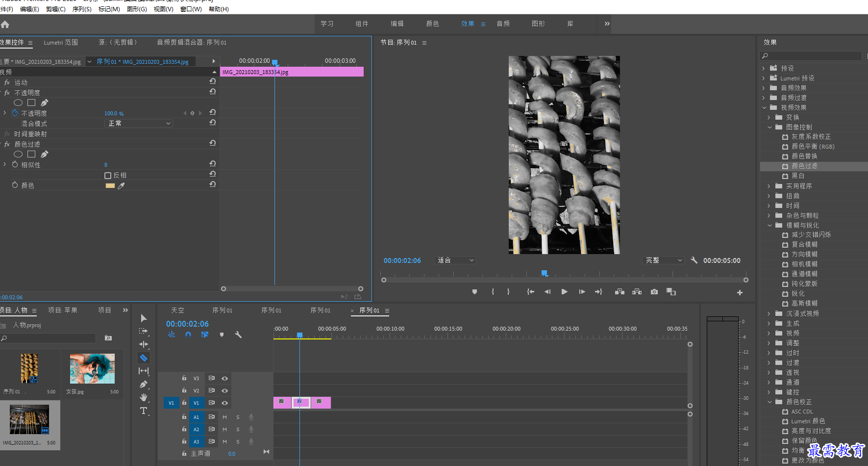Show more workspaces chevron
This screenshot has height=466, width=868.
(x=607, y=24)
